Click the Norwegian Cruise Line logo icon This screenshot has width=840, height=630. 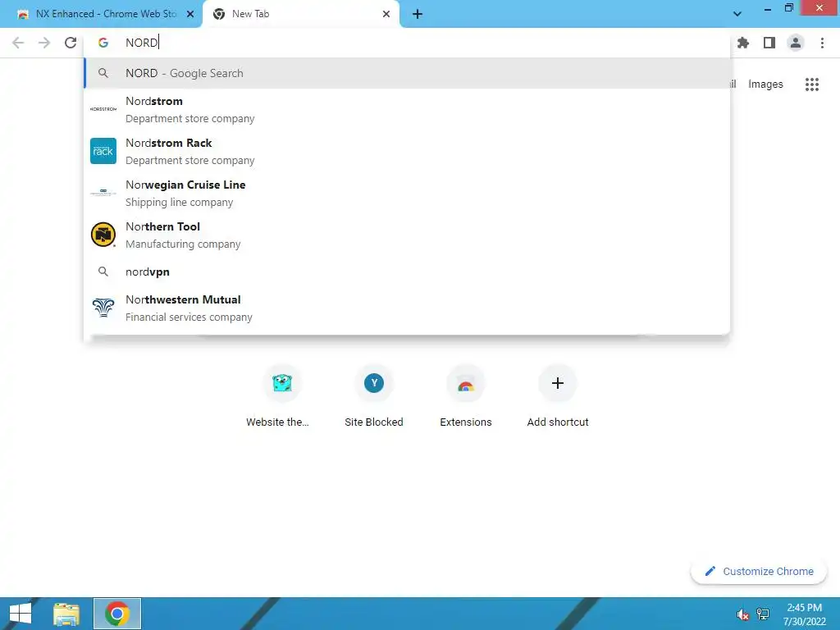(103, 193)
